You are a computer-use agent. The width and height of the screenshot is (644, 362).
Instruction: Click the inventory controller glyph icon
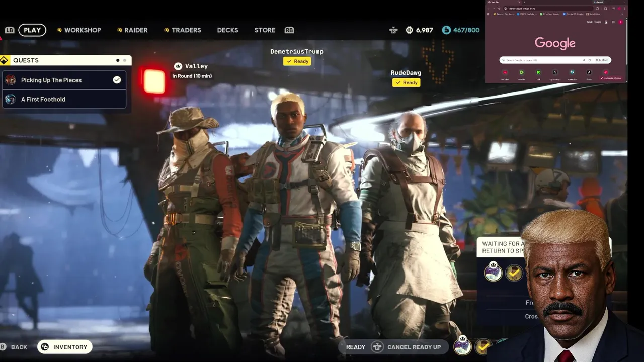[45, 347]
